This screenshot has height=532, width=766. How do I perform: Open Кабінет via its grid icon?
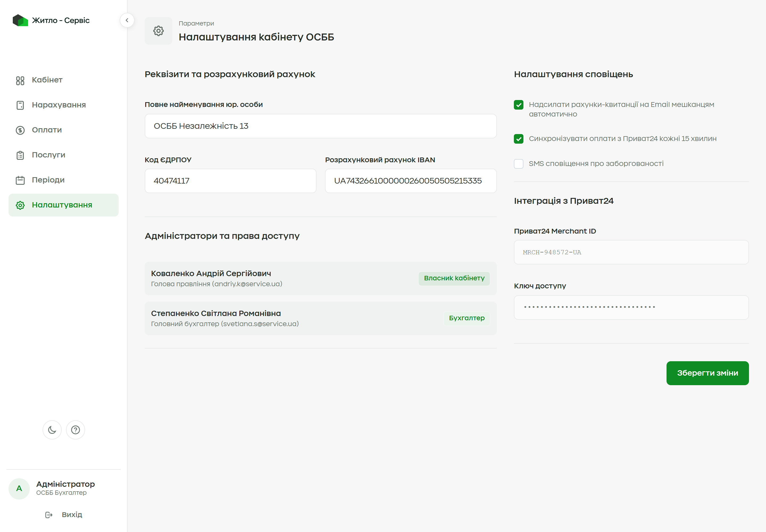[x=20, y=80]
